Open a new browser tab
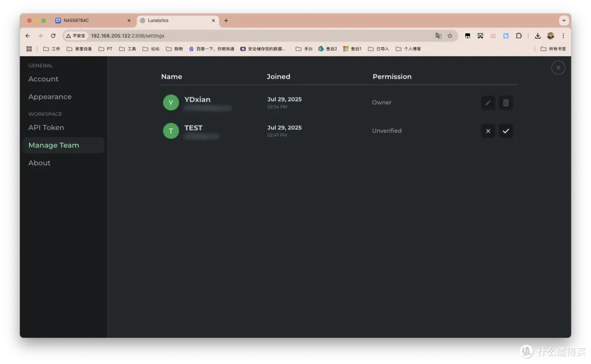591x364 pixels. tap(226, 21)
